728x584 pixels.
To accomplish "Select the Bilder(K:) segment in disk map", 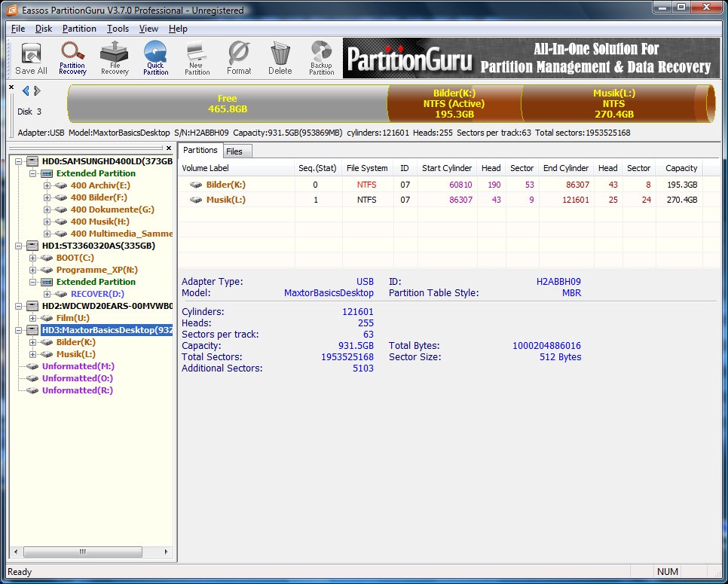I will [x=454, y=104].
